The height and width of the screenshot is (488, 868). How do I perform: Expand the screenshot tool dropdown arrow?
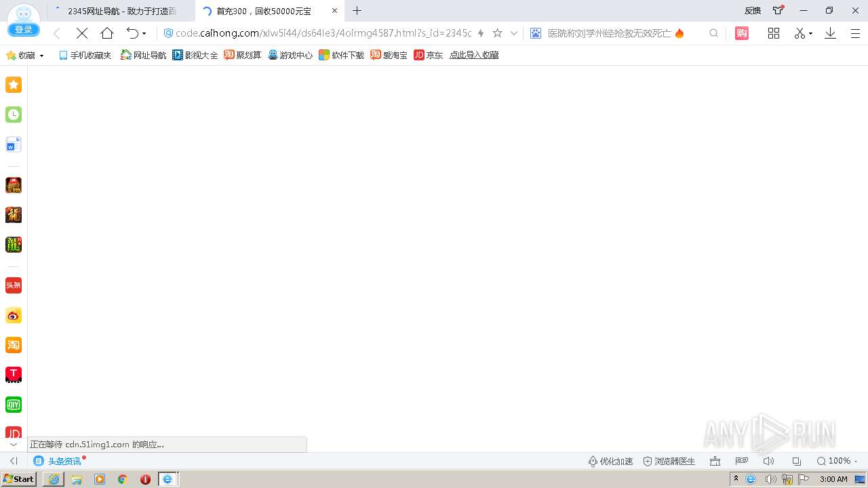pyautogui.click(x=811, y=34)
